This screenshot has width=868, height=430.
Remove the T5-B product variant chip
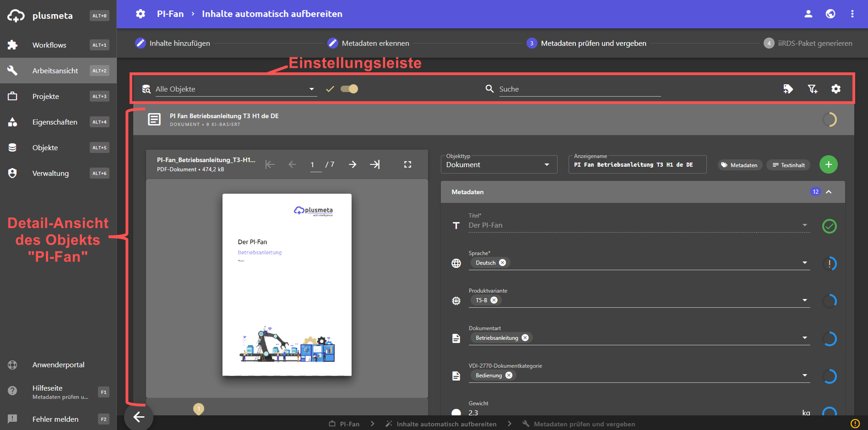[x=494, y=300]
